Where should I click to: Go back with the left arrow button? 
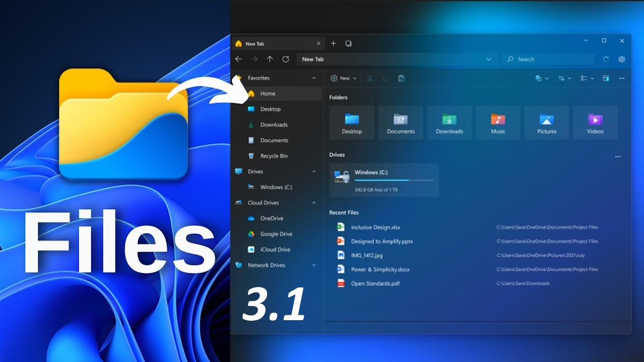point(239,59)
